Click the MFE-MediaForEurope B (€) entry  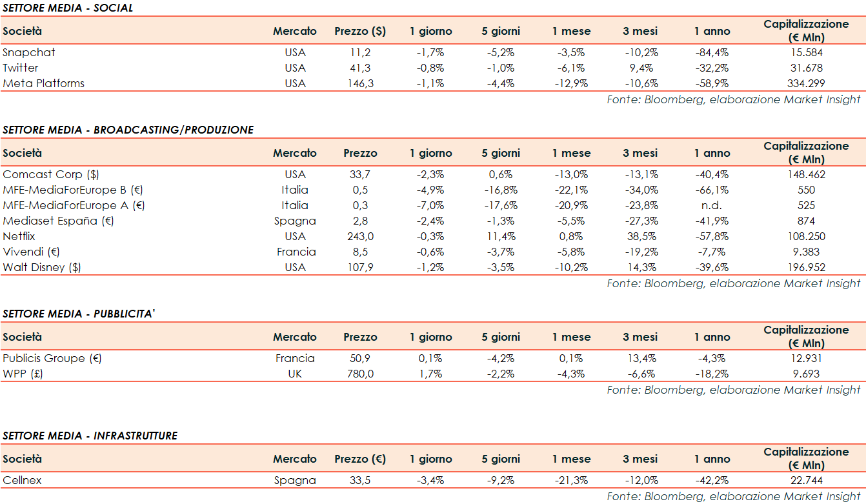click(74, 190)
